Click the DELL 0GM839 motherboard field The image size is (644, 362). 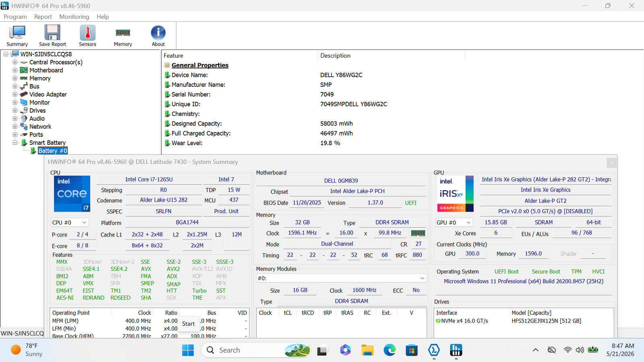click(x=341, y=181)
